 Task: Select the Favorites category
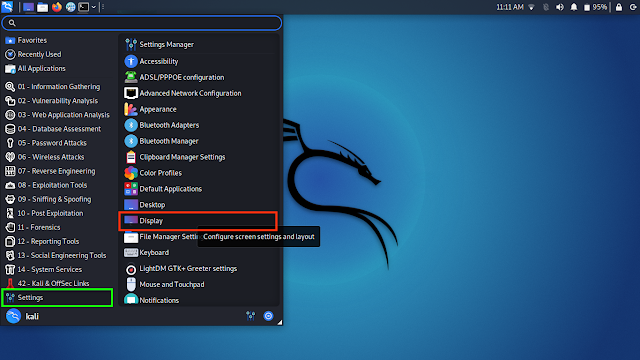(59, 40)
